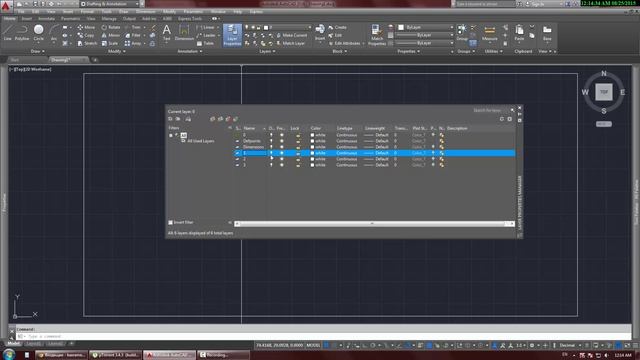640x360 pixels.
Task: Toggle Freeze for layer 0
Action: pyautogui.click(x=282, y=135)
